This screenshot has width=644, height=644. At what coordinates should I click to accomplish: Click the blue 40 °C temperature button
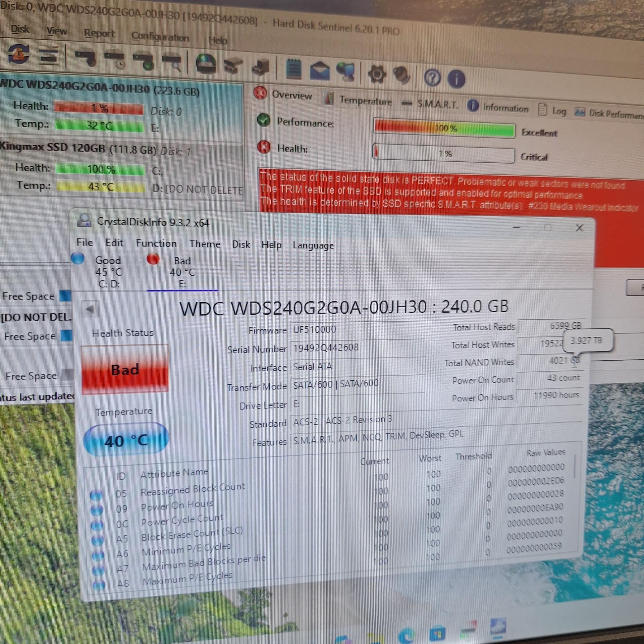tap(126, 440)
